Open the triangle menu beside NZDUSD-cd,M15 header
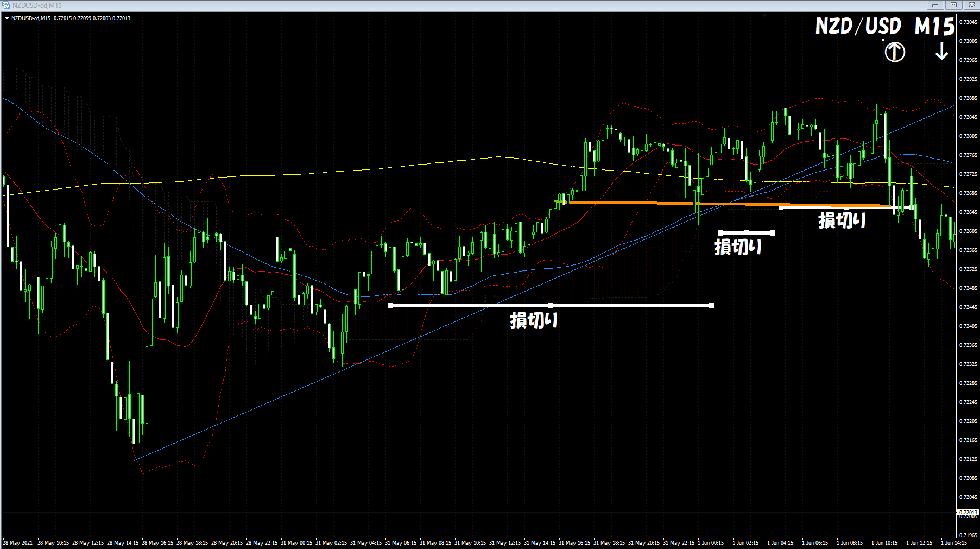 coord(7,18)
